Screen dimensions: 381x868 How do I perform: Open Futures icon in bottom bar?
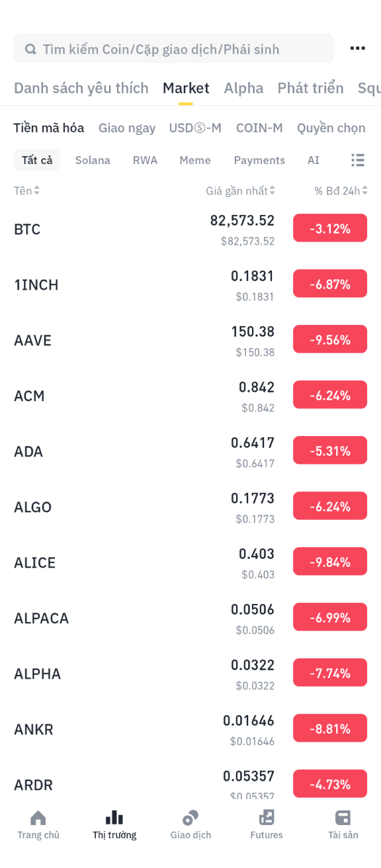pos(267,818)
